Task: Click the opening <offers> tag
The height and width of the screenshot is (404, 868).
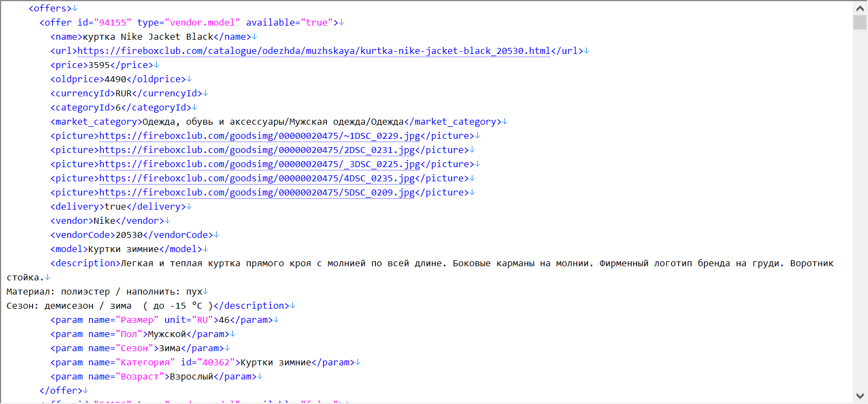Action: click(50, 8)
